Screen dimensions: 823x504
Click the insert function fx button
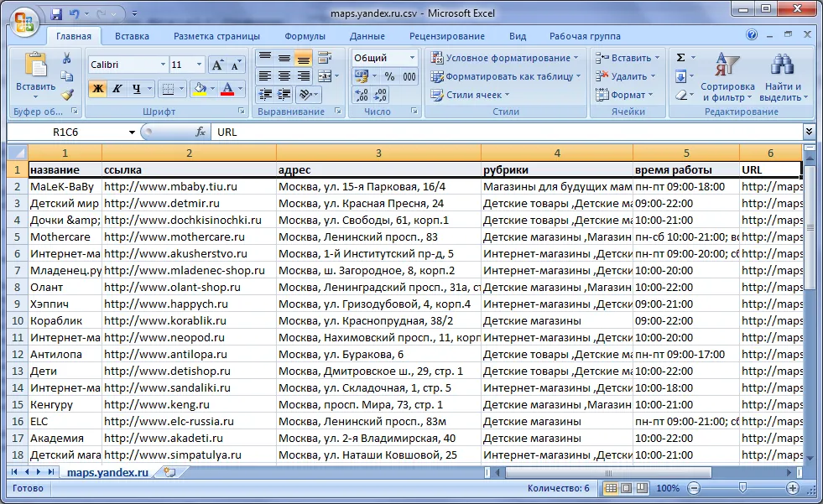(200, 132)
